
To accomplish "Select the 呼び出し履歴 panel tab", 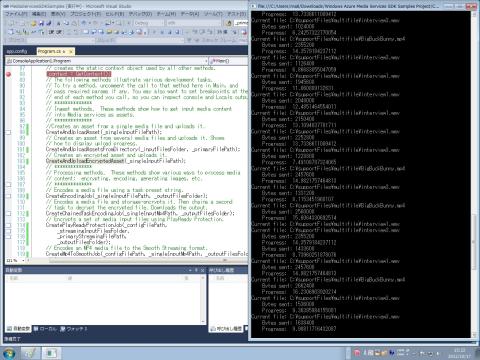I will (x=226, y=329).
